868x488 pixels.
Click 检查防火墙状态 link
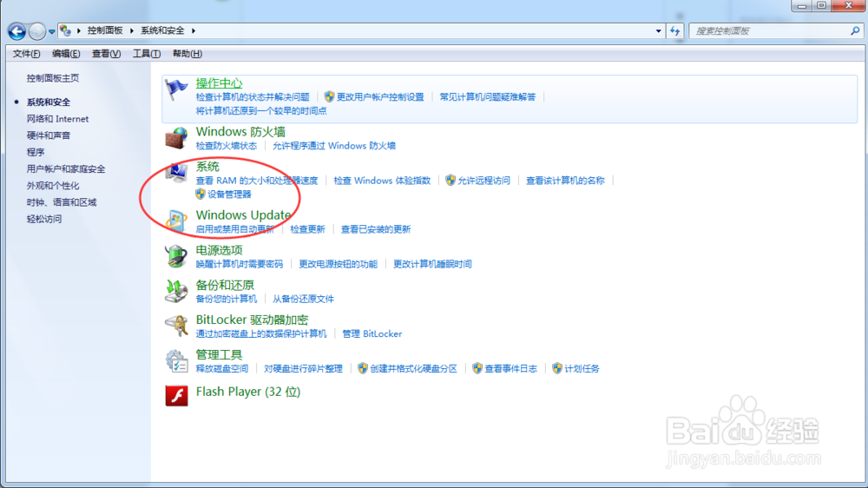coord(227,146)
